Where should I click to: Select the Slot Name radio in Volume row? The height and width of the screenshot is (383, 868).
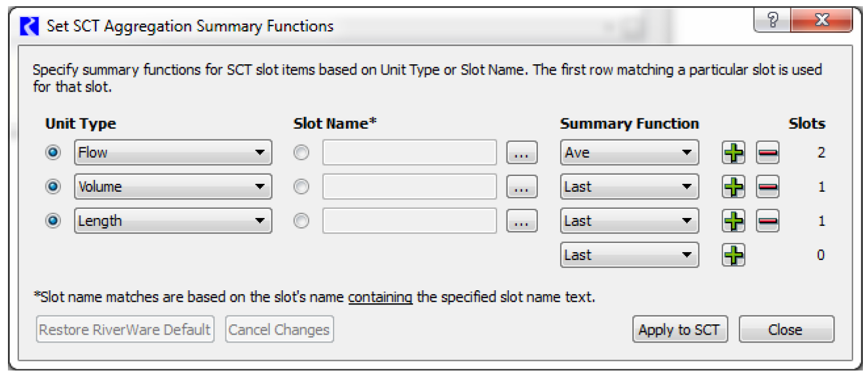pos(301,187)
